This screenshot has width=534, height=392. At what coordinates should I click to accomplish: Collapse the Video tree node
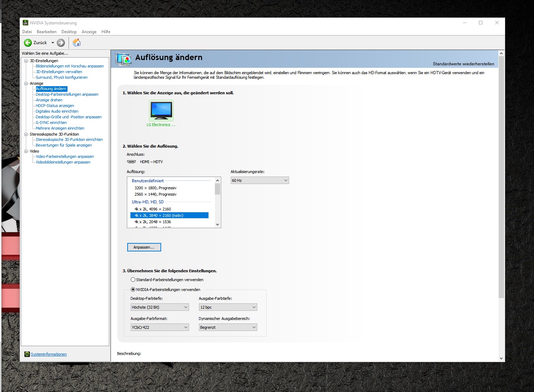26,151
